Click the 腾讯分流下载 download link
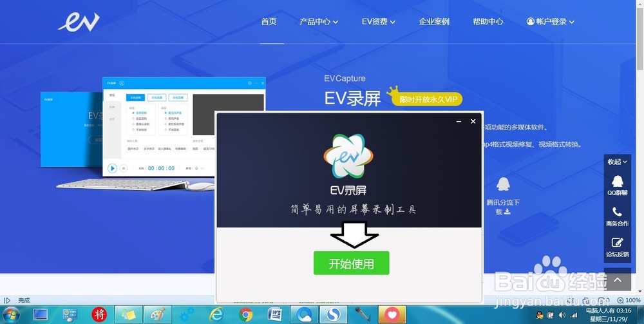Viewport: 644px width, 324px height. click(x=503, y=207)
